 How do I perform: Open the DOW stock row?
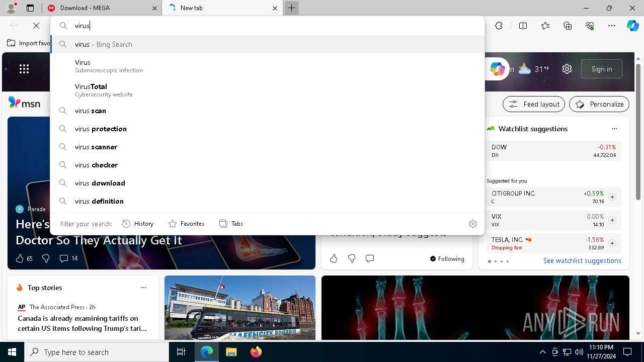(553, 151)
